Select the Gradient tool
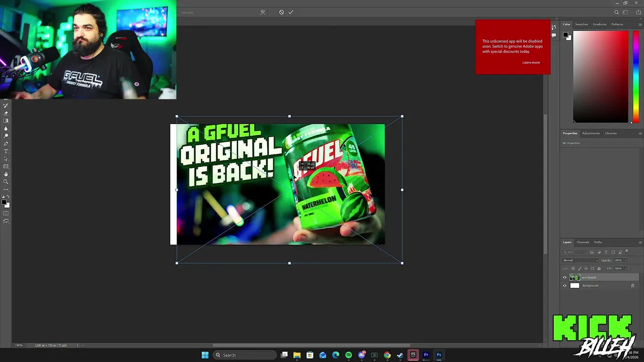 6,121
